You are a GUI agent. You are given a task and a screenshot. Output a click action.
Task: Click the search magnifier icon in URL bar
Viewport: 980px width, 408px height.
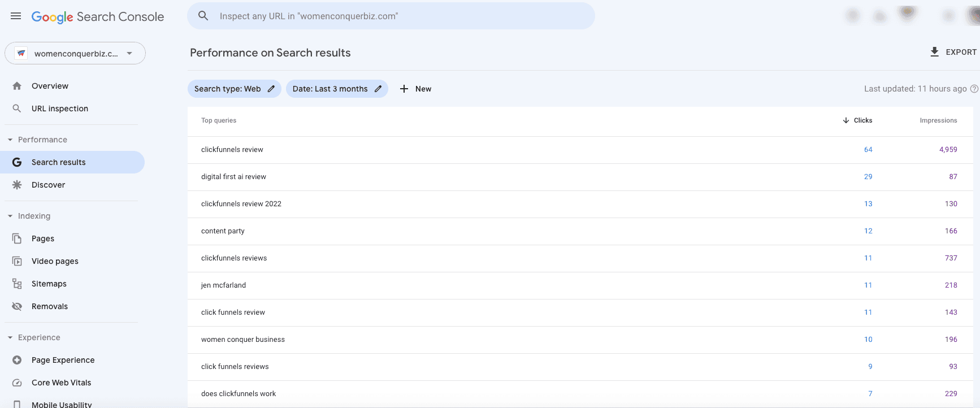tap(203, 16)
